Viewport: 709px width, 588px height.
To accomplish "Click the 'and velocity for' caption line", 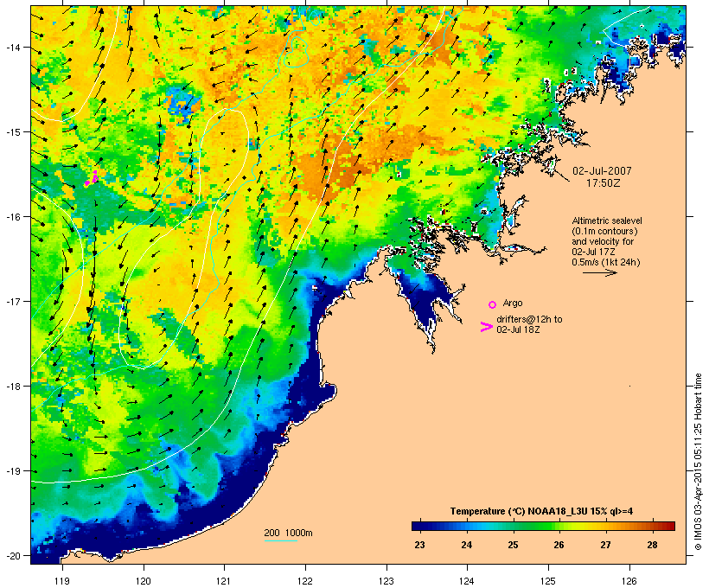I will [603, 241].
